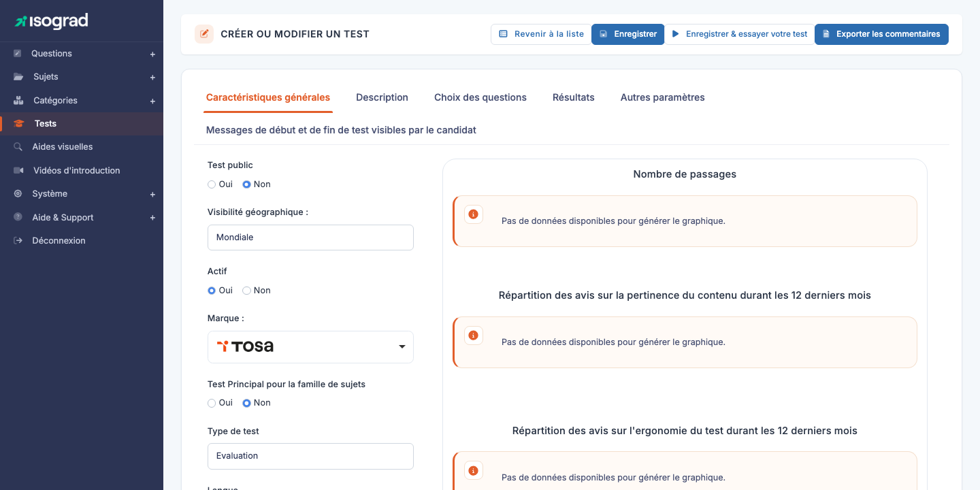Click the Sujets folder icon
Viewport: 980px width, 490px height.
pyautogui.click(x=18, y=77)
